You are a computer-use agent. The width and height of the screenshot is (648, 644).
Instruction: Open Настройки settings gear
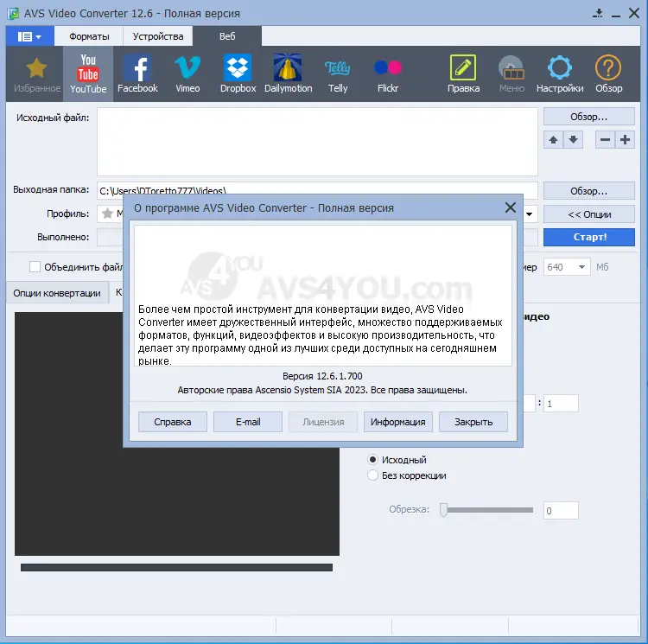click(560, 74)
